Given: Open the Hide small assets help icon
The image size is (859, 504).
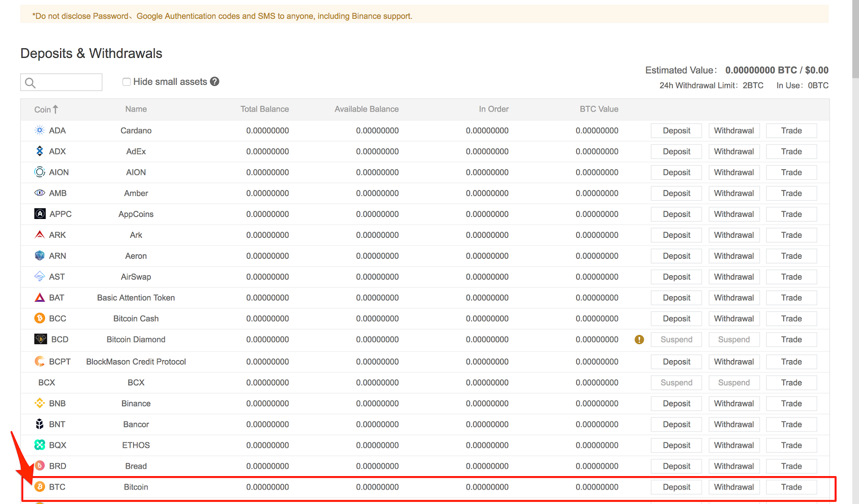Looking at the screenshot, I should click(215, 82).
